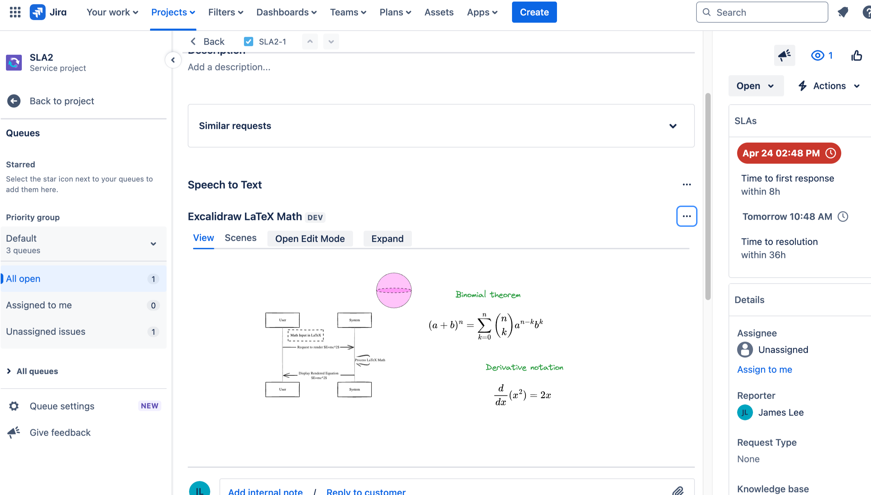Open the app switcher grid icon
The height and width of the screenshot is (495, 871).
(x=15, y=12)
